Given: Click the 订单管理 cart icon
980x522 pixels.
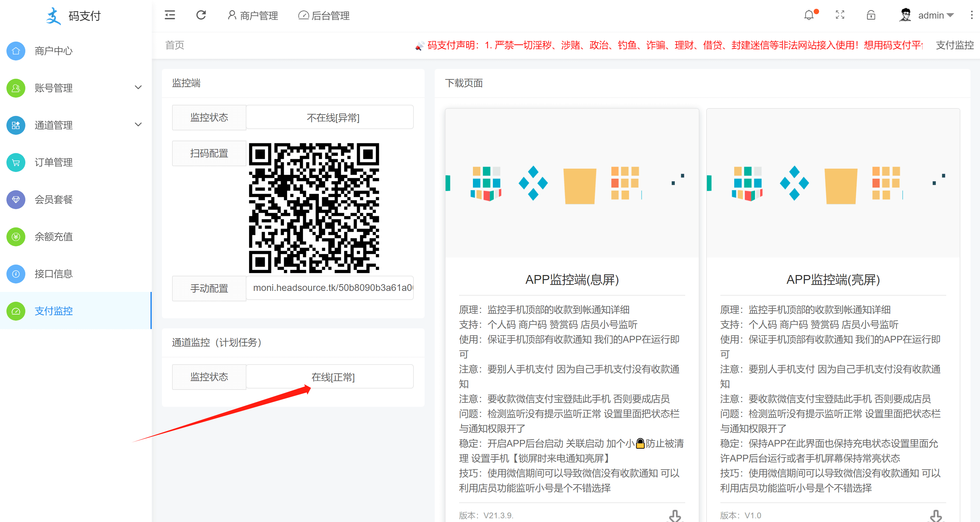Looking at the screenshot, I should pos(16,162).
